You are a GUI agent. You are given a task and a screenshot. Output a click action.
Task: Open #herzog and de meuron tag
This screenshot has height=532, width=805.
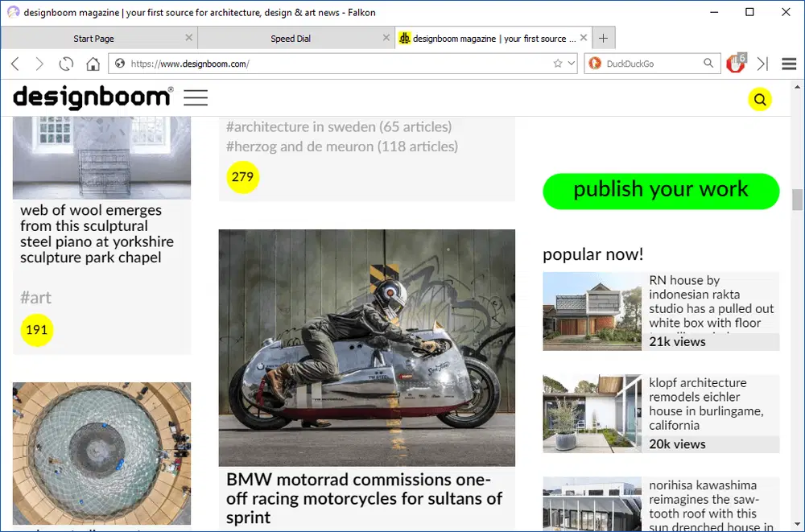[x=342, y=146]
